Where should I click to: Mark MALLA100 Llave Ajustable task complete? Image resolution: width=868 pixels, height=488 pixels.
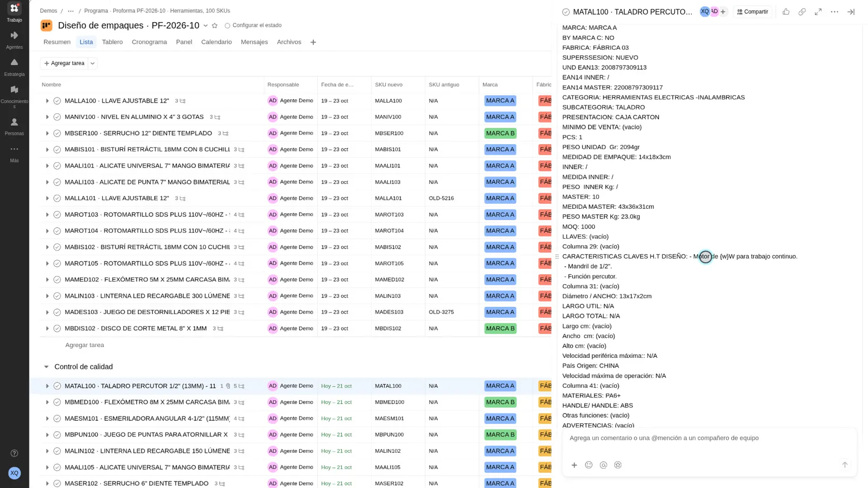tap(57, 101)
